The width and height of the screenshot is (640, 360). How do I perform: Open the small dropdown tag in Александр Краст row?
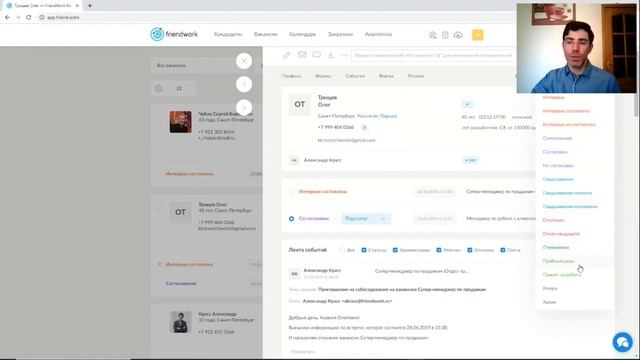coord(470,160)
